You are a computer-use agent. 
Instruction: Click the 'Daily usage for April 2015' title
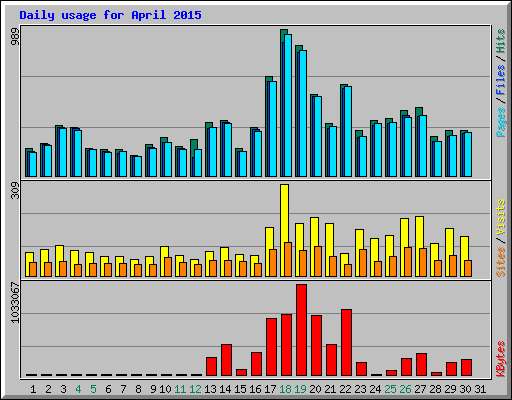110,15
